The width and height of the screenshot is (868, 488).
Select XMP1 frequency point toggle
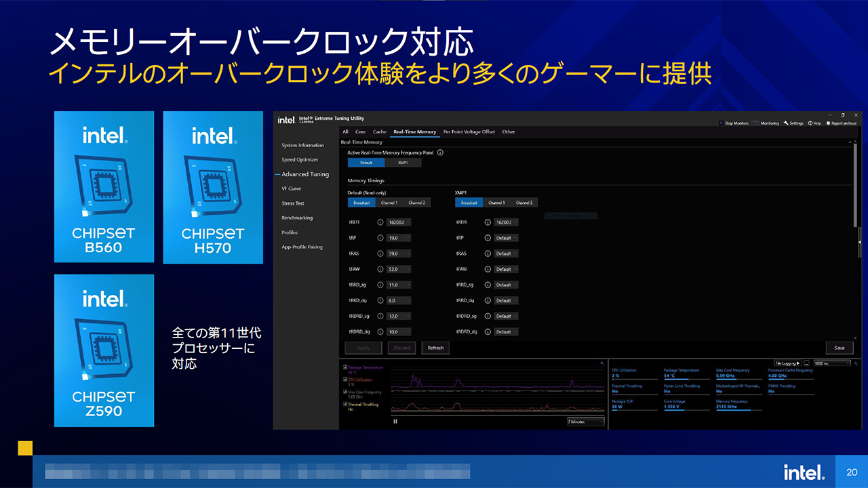(x=403, y=163)
